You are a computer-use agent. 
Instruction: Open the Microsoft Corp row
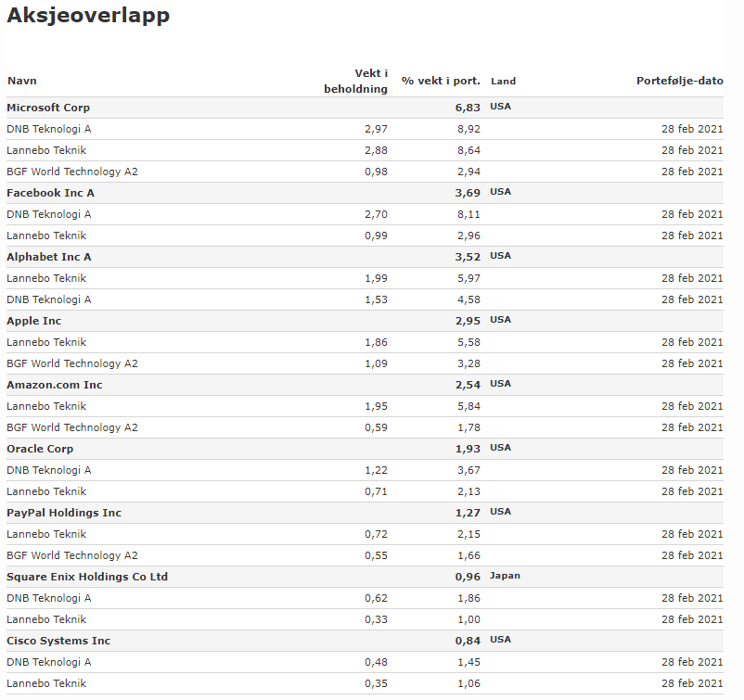pos(365,108)
